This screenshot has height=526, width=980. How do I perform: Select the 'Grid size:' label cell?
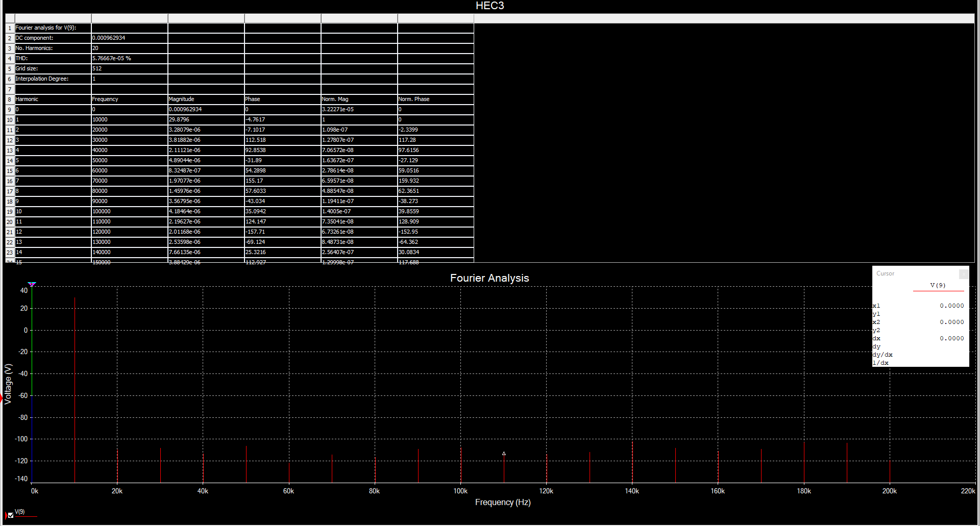tap(53, 69)
